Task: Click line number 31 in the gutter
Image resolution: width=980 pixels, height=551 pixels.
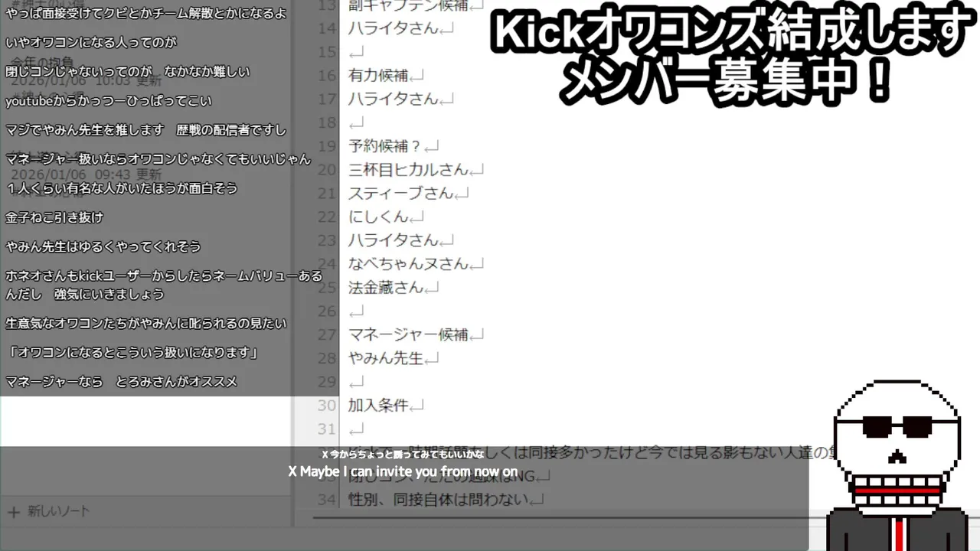Action: 327,429
